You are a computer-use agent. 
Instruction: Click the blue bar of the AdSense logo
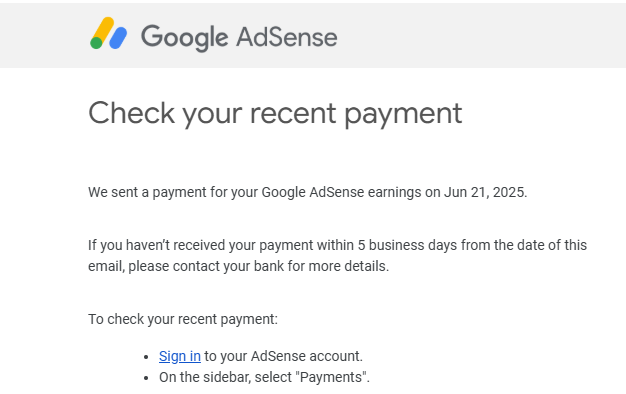tap(118, 38)
